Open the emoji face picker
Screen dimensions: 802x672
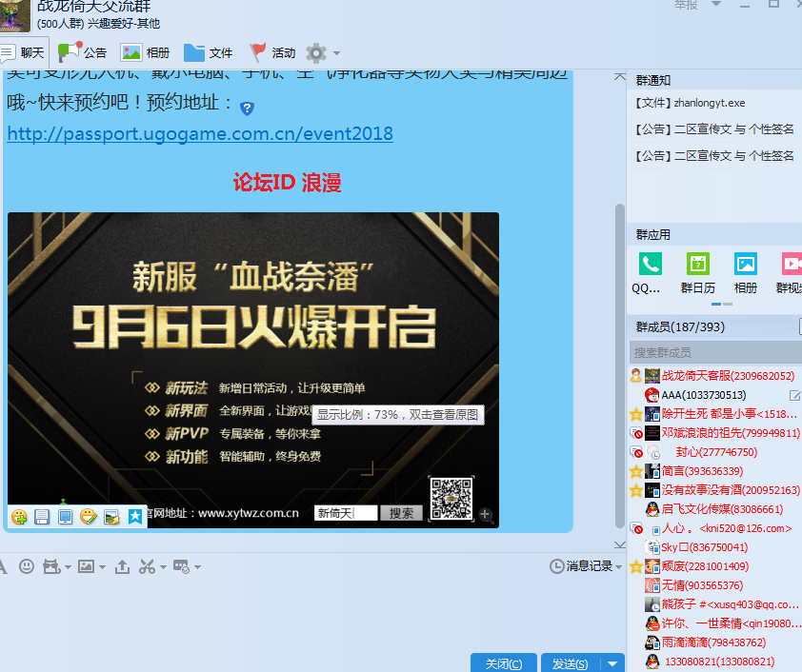(x=26, y=566)
